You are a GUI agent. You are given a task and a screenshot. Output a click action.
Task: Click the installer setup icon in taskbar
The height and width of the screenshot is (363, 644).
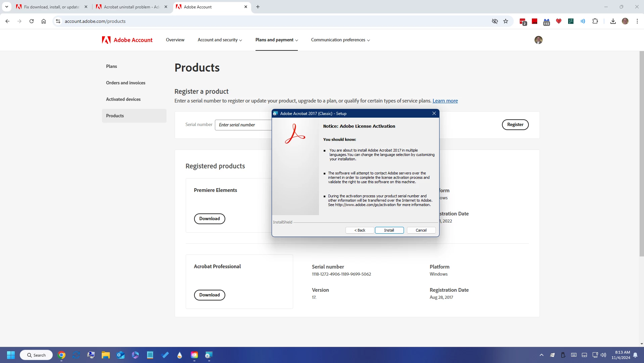pos(209,355)
